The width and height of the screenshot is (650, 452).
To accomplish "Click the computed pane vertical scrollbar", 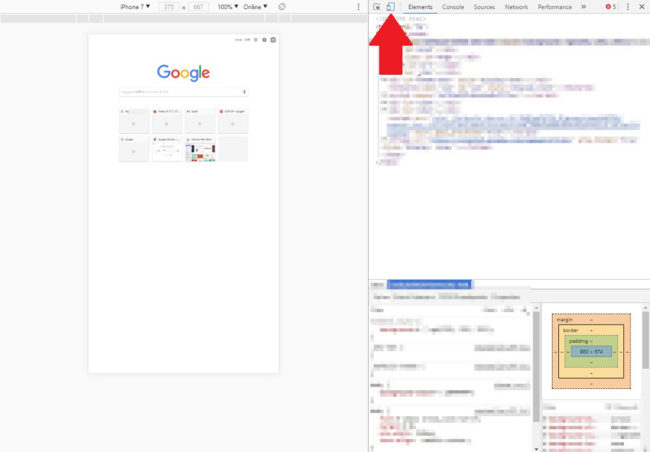I will pyautogui.click(x=645, y=340).
